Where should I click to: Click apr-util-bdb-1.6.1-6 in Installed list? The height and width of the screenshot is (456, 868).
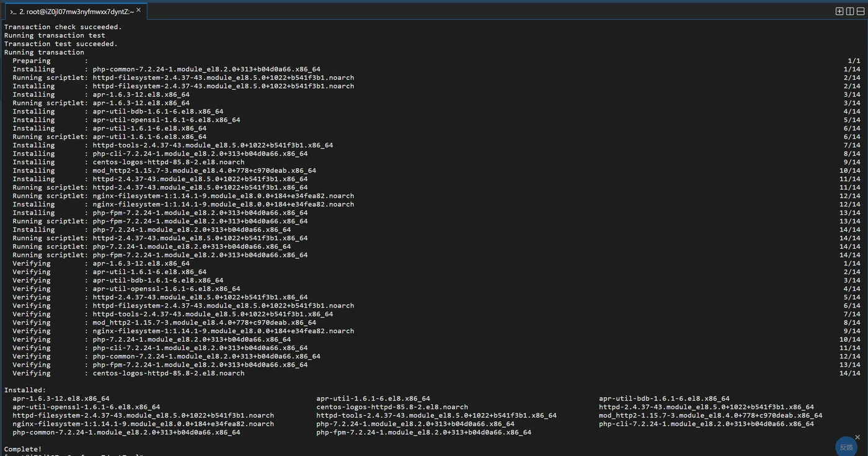pyautogui.click(x=664, y=398)
